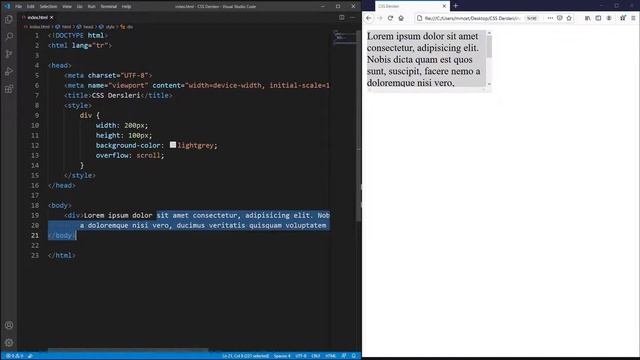Bookmark this page with star icon

click(569, 18)
